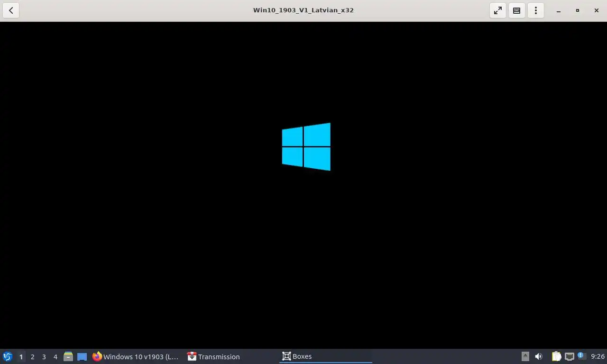Switch to workspace 2
This screenshot has width=607, height=364.
(33, 356)
